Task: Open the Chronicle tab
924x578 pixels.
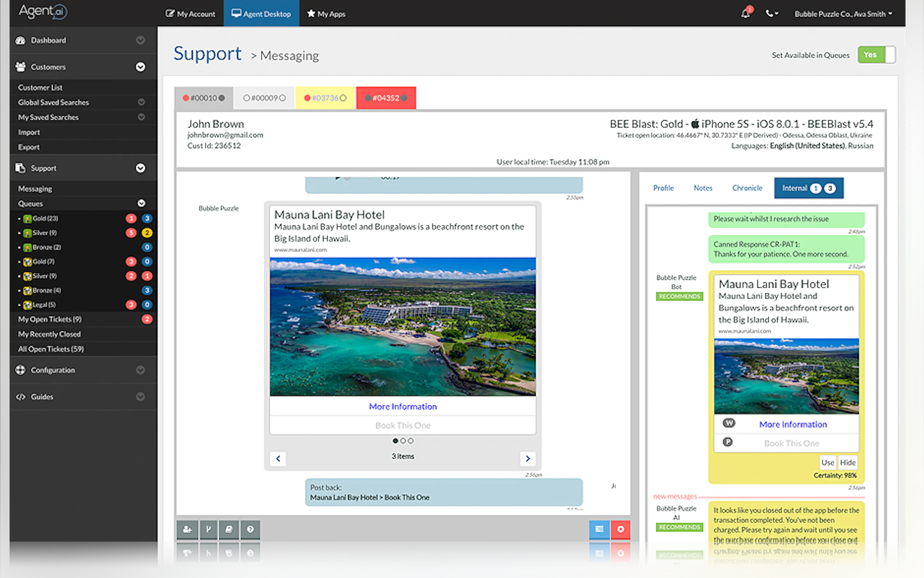Action: click(x=747, y=188)
